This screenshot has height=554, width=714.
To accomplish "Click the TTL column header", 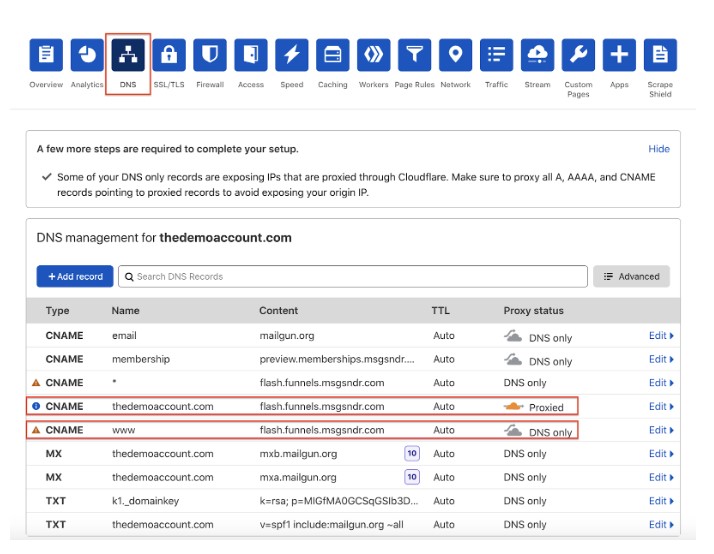I will point(440,311).
